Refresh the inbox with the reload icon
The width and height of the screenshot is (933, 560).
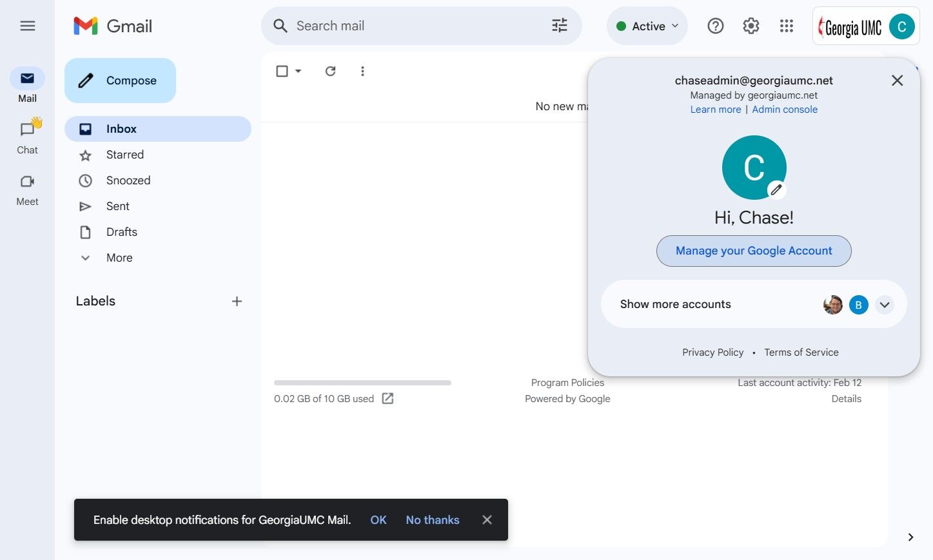[x=330, y=71]
